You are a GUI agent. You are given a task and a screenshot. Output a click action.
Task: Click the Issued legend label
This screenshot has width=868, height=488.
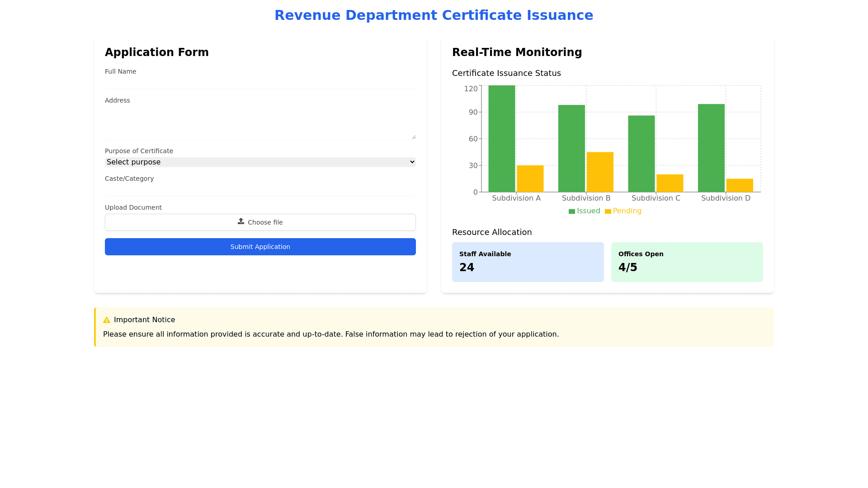click(588, 211)
